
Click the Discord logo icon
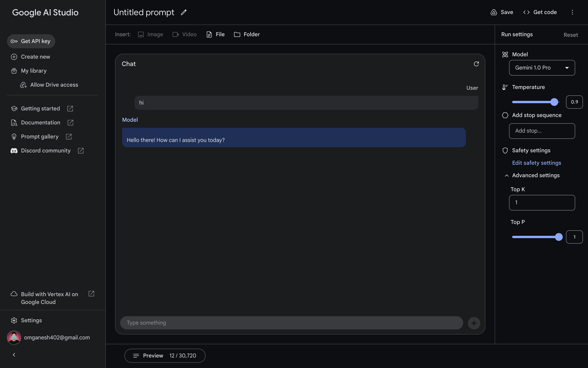point(14,151)
